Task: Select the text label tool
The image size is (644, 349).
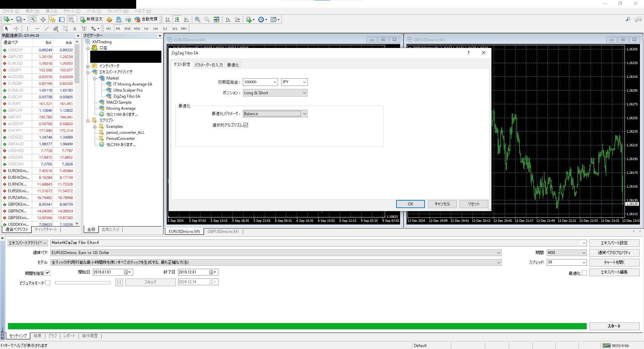Action: pos(84,29)
